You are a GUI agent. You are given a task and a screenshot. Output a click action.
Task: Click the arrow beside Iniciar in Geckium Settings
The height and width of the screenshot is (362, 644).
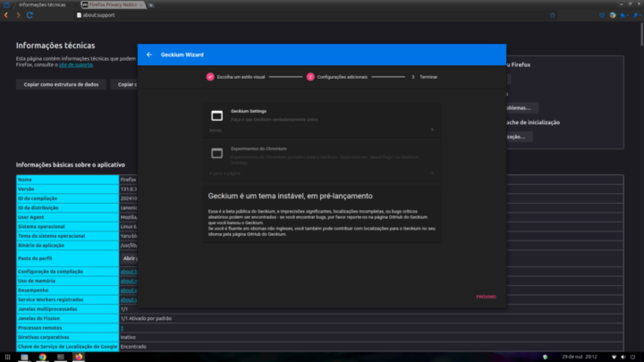pos(432,130)
